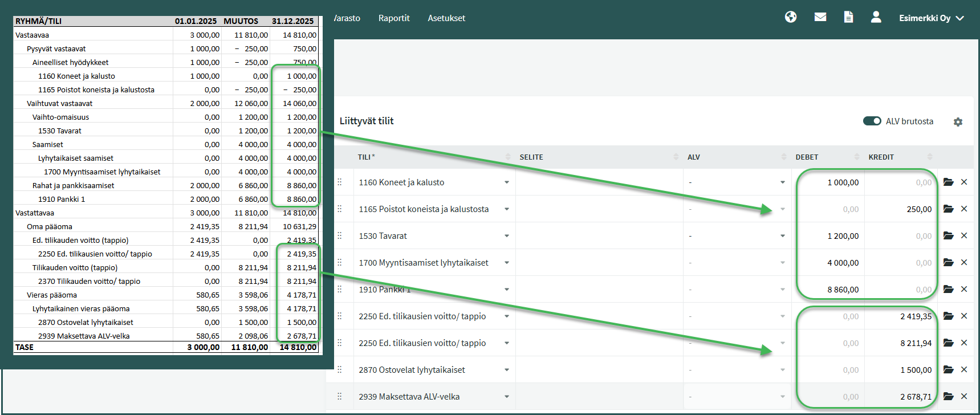Expand account dropdown for 2870 Ostovelat lyhytaikaiset
Viewport: 980px width, 415px height.
[506, 370]
